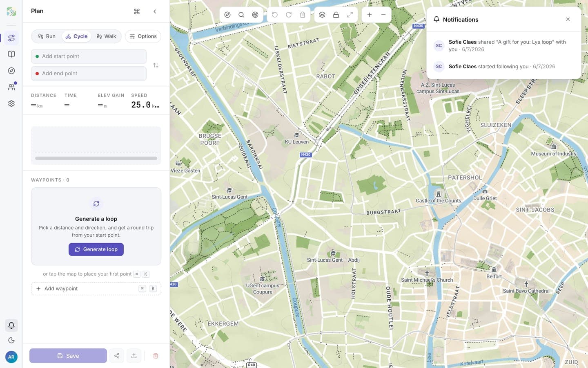588x368 pixels.
Task: Open the routing Options menu
Action: coord(143,36)
